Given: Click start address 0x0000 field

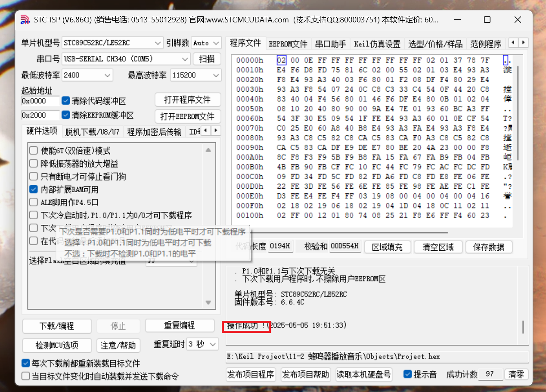Looking at the screenshot, I should click(40, 101).
